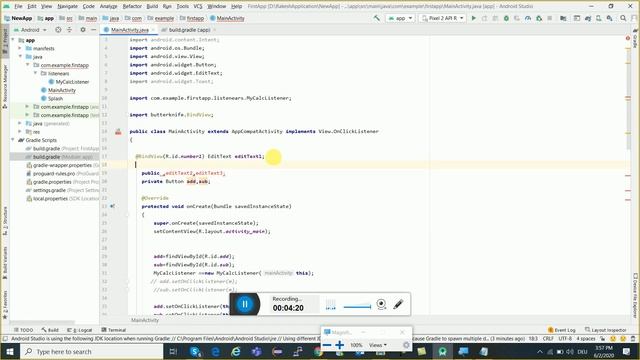Screen dimensions: 640x360
Task: Click Task View icon on taskbar
Action: [173, 351]
